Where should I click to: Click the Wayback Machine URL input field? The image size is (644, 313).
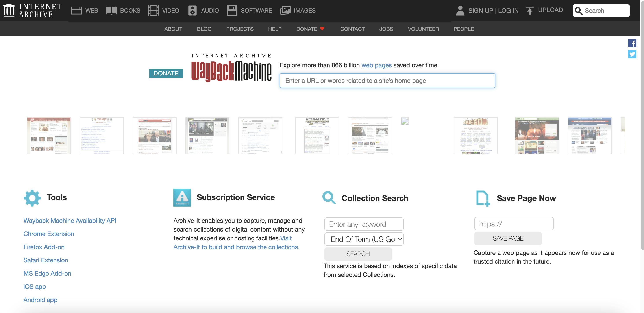pos(387,80)
